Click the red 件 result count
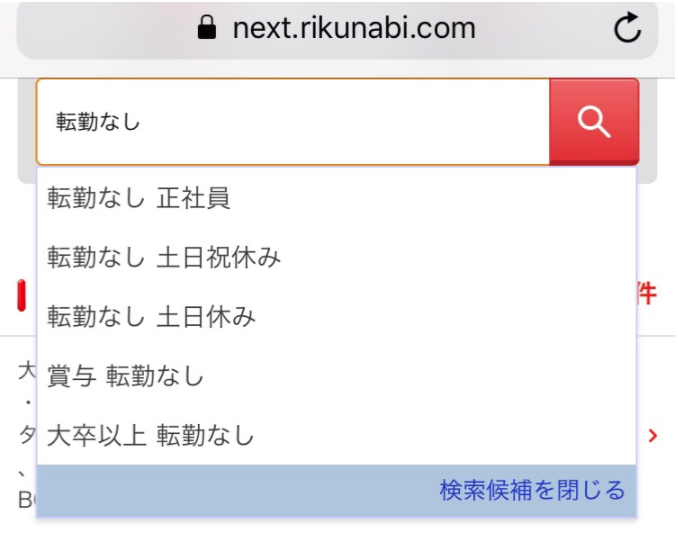The width and height of the screenshot is (678, 543). pos(647,294)
